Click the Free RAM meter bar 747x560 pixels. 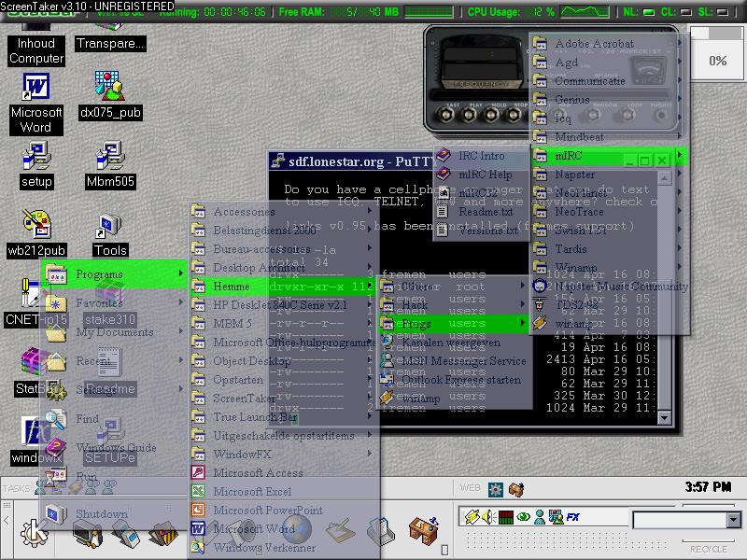point(429,11)
